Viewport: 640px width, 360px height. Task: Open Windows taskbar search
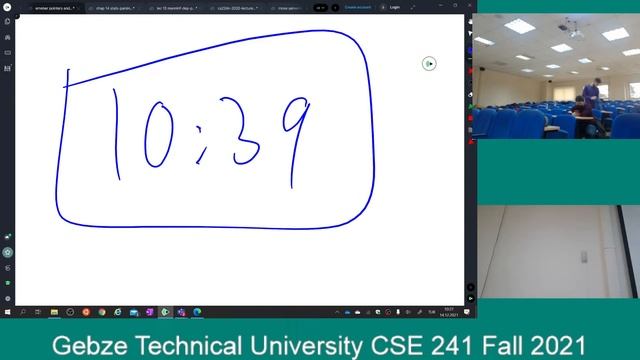(x=23, y=312)
